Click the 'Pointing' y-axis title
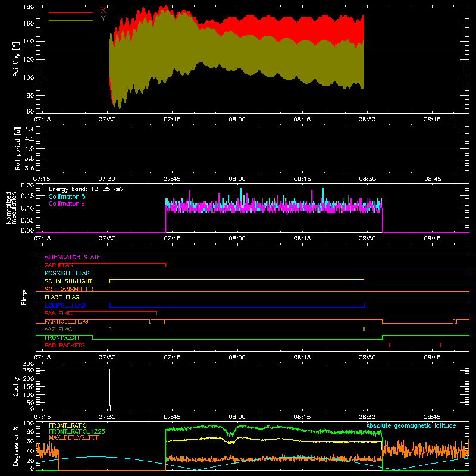Viewport: 476px width, 476px height. click(x=16, y=59)
